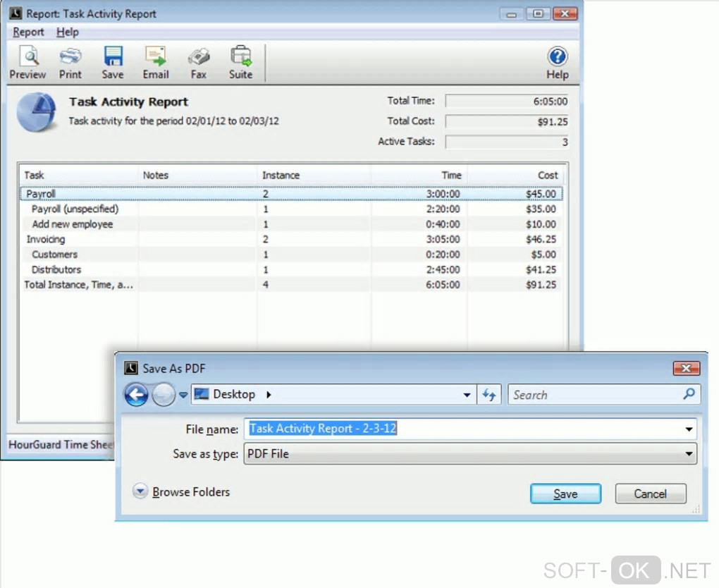Maximize the Task Activity Report window

click(538, 14)
